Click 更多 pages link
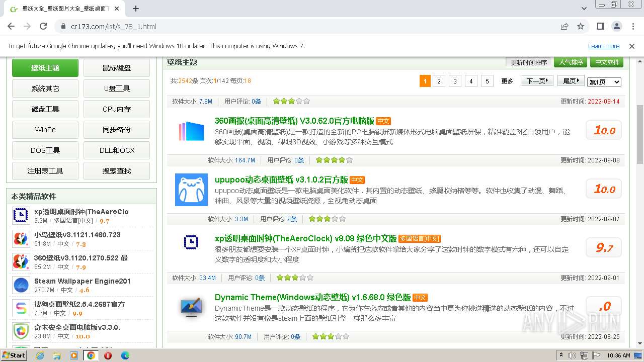Image resolution: width=644 pixels, height=362 pixels. point(507,81)
